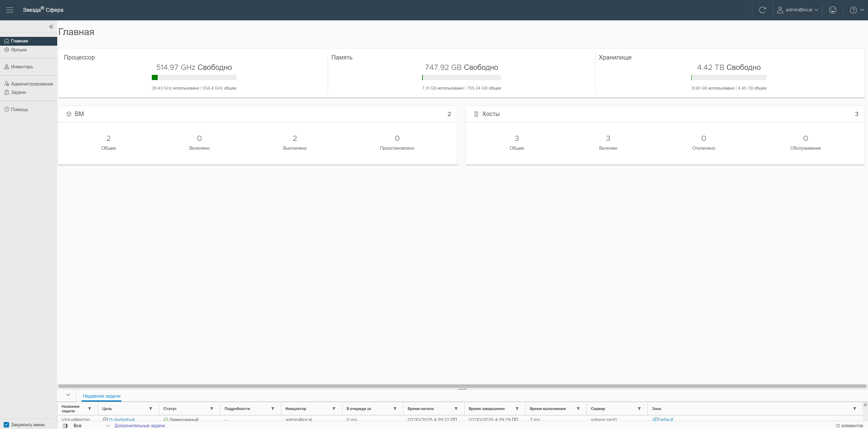Click the smiley feedback icon
Viewport: 868px width, 429px height.
(x=833, y=10)
